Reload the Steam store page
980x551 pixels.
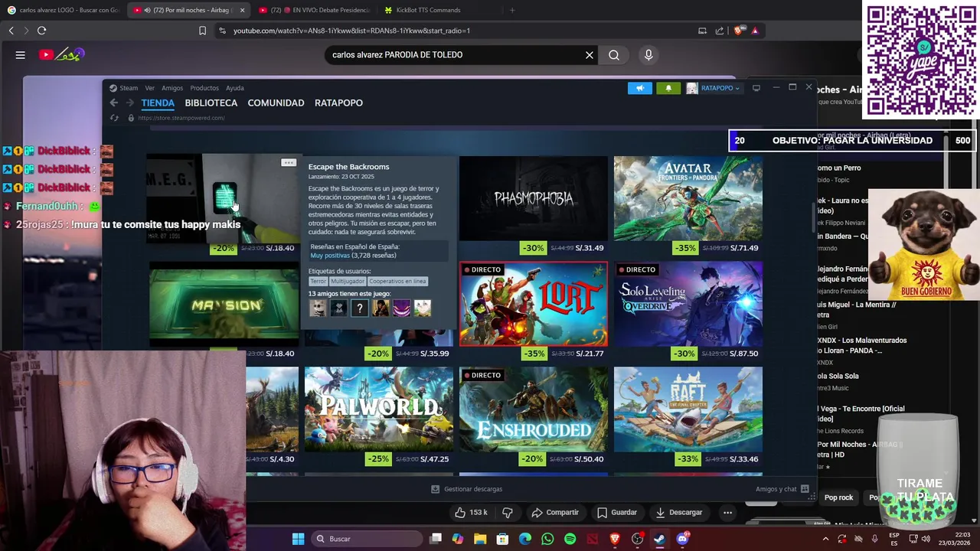[114, 118]
